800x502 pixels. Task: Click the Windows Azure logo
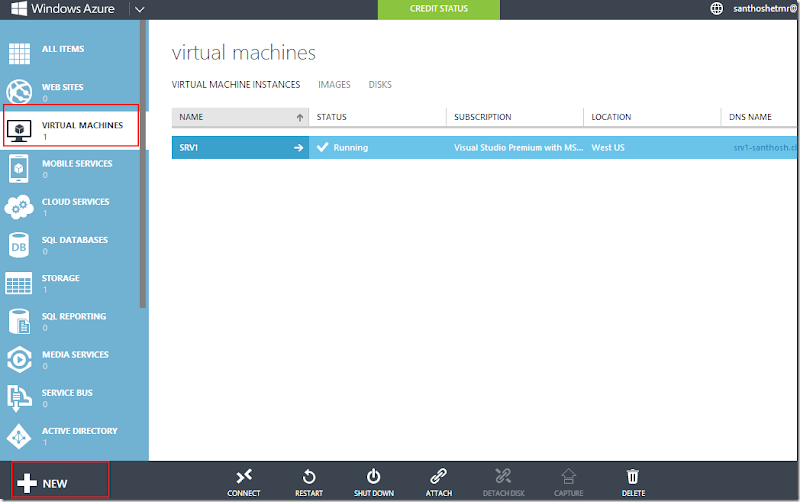pyautogui.click(x=19, y=8)
